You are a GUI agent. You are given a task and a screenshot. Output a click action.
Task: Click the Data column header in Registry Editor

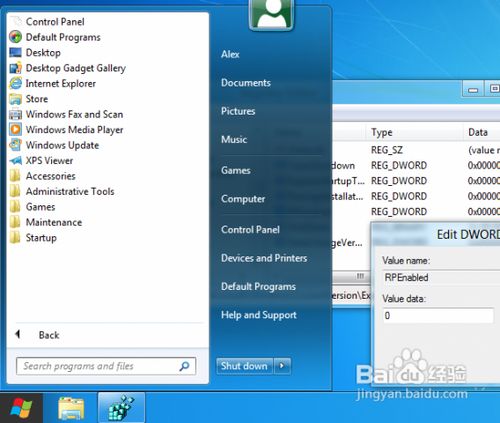tap(482, 132)
